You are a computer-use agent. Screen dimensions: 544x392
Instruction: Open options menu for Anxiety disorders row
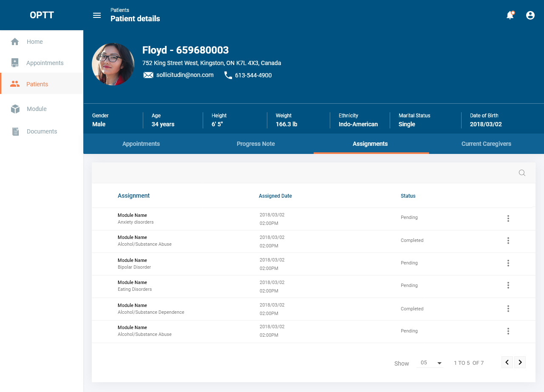pyautogui.click(x=508, y=219)
